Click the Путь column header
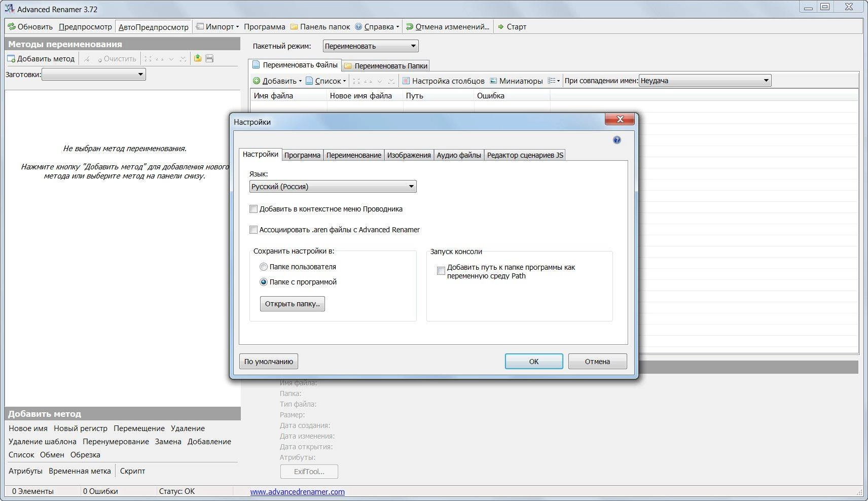This screenshot has width=868, height=501. [x=439, y=96]
